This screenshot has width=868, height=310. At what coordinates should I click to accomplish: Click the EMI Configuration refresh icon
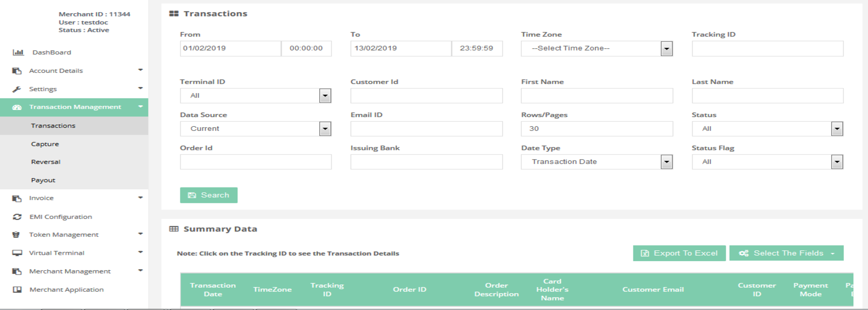[x=17, y=217]
